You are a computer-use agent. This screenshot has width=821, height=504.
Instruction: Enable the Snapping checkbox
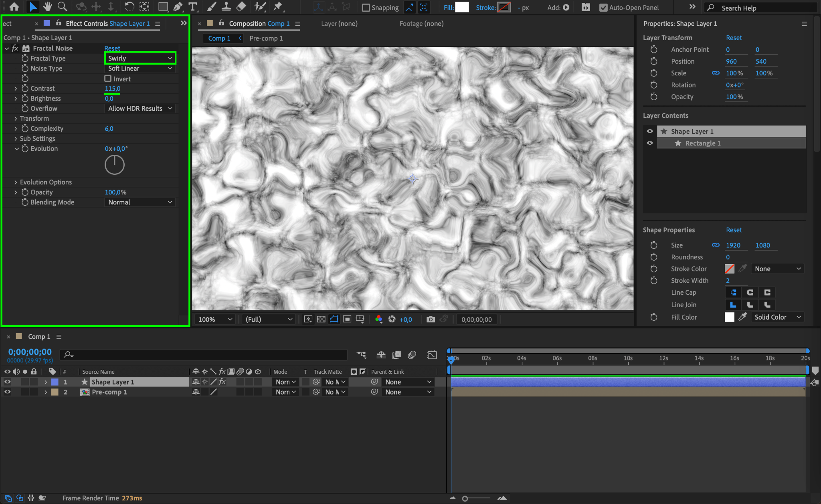[366, 8]
